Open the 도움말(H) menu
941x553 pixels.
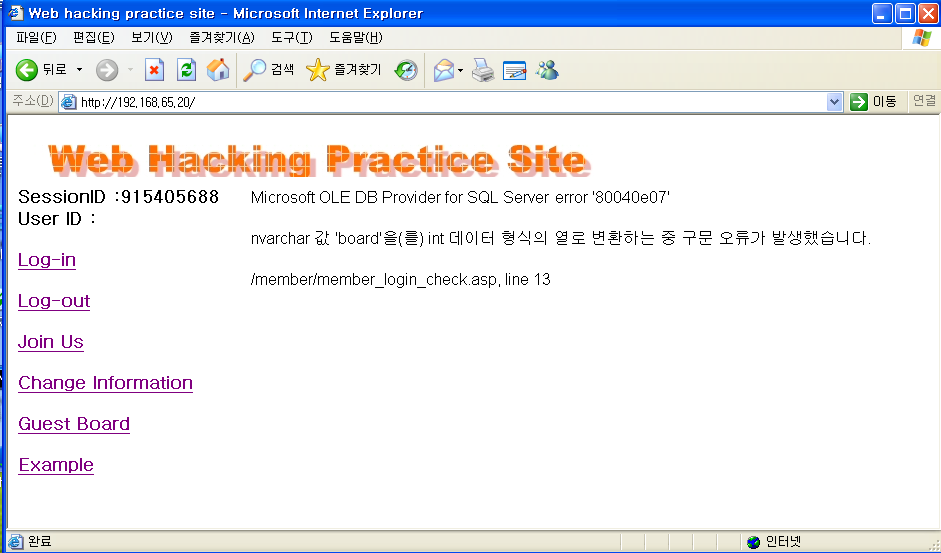coord(355,37)
